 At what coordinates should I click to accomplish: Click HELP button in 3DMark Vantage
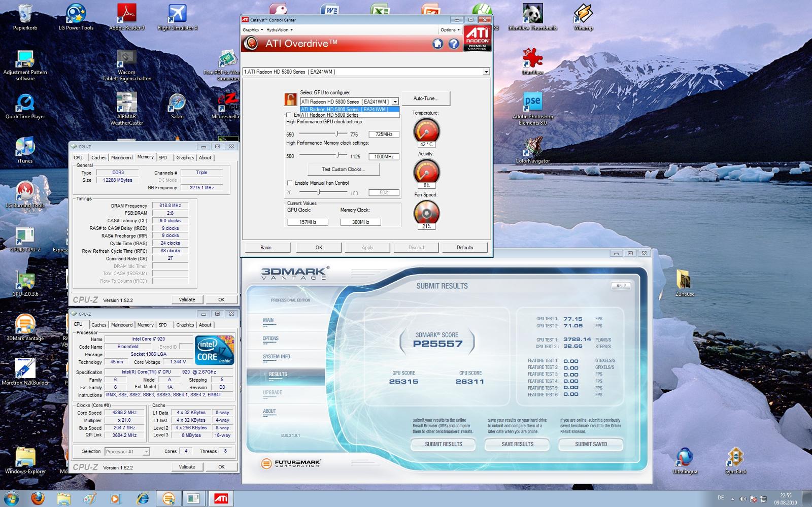[621, 286]
